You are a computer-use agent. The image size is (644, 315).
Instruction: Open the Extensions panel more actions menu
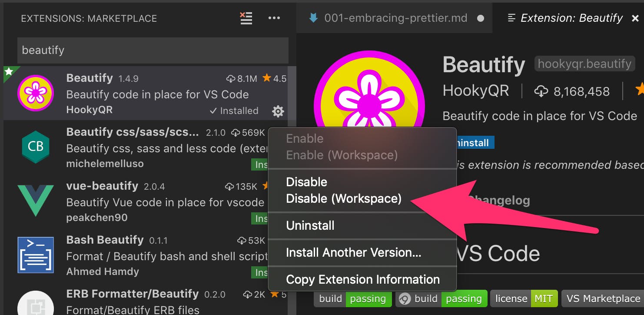(274, 18)
